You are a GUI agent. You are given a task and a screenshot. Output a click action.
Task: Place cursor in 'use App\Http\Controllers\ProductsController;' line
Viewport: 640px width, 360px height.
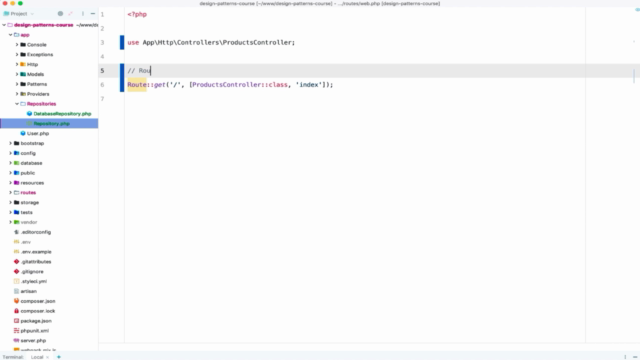(211, 42)
